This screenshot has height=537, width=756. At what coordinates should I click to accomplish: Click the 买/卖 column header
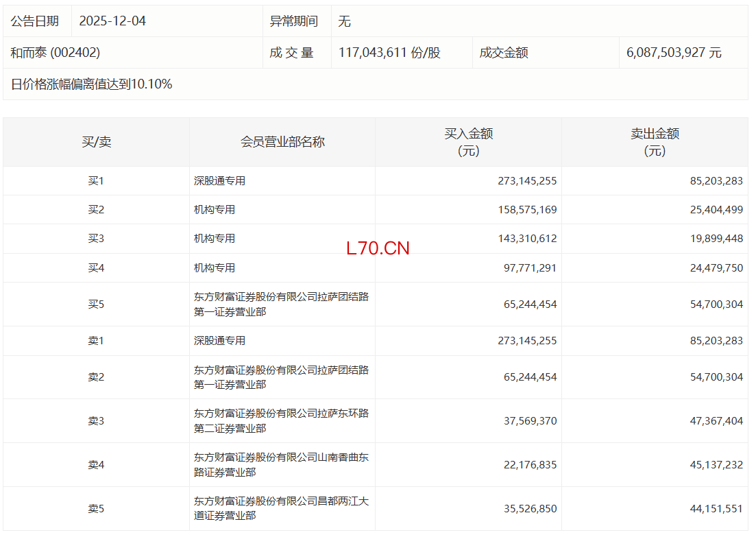[96, 142]
